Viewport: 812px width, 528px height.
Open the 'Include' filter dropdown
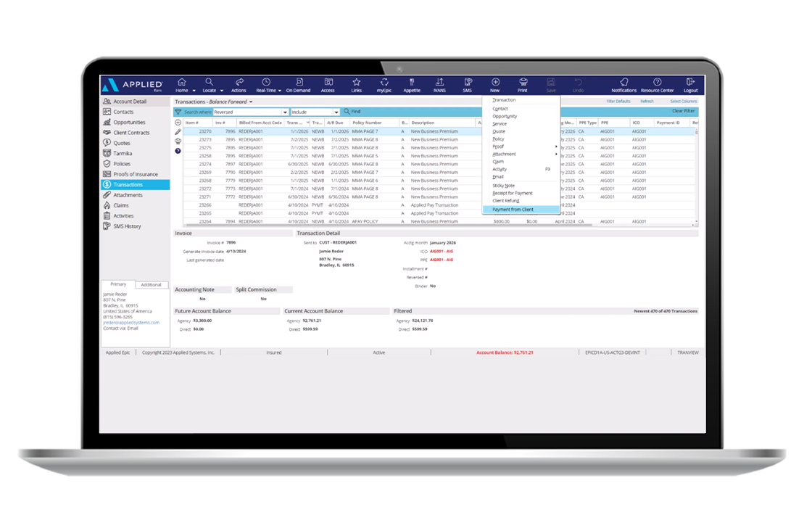[336, 112]
